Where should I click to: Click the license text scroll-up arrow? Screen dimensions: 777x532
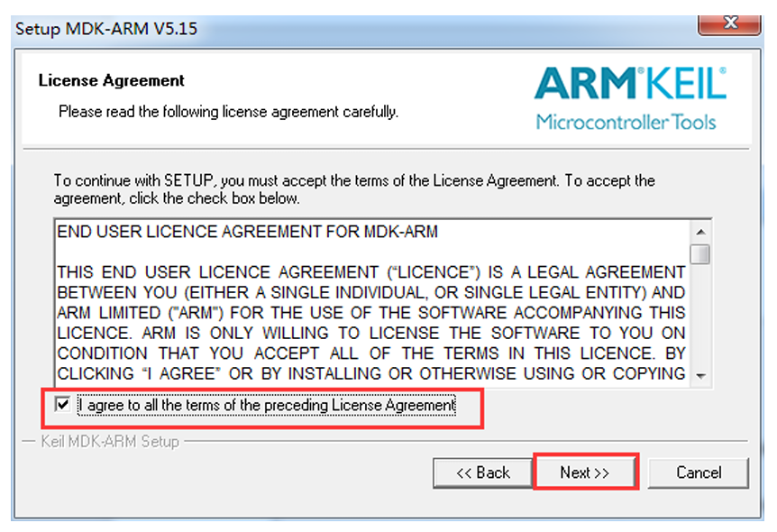pos(700,232)
